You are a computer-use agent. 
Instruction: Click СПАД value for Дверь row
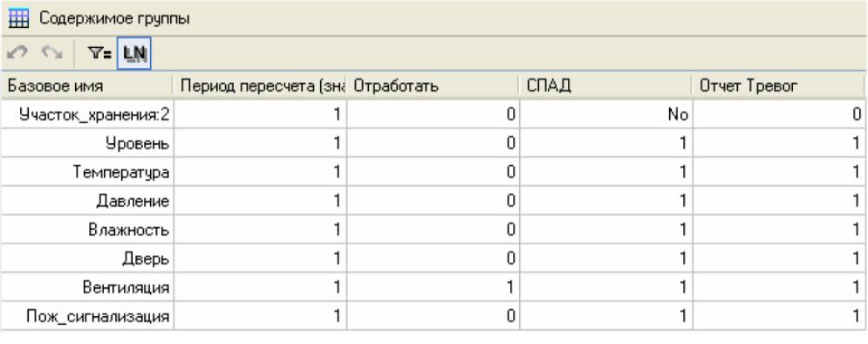606,258
